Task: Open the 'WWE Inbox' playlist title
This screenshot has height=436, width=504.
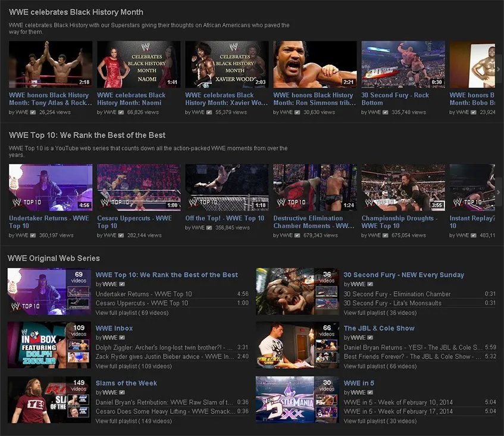Action: pos(114,328)
